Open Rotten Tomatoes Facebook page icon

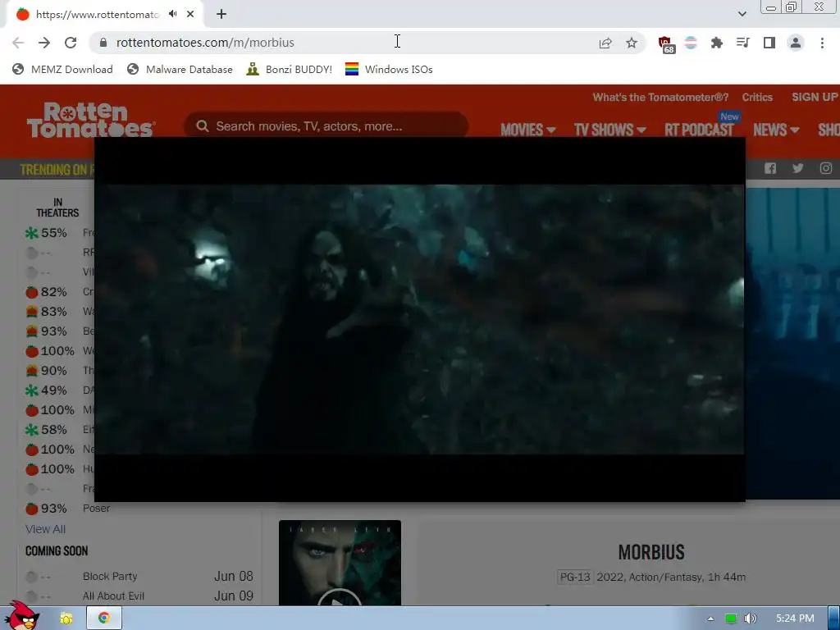point(769,168)
